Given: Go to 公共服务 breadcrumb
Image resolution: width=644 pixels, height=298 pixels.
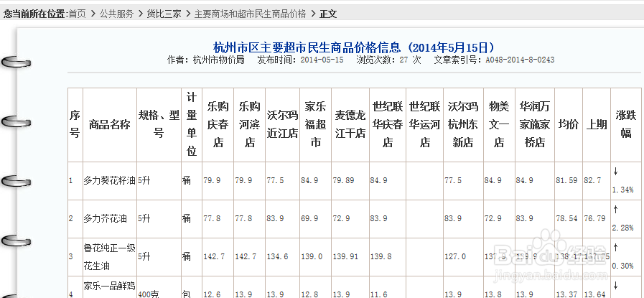Looking at the screenshot, I should (x=116, y=14).
